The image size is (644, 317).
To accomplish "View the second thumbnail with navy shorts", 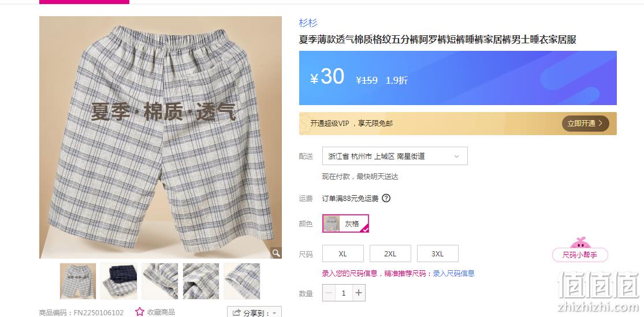I will (119, 281).
